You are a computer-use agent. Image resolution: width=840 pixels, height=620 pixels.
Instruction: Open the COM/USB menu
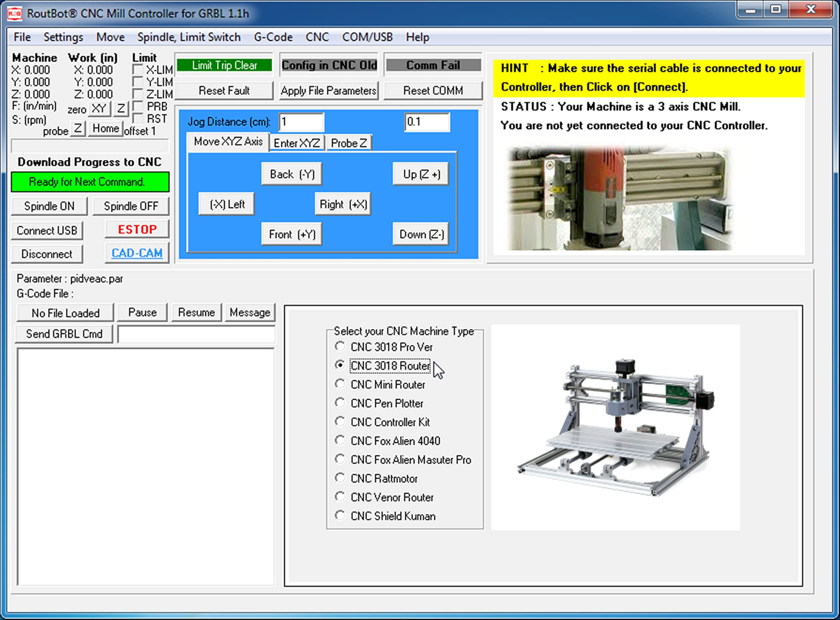(x=367, y=37)
